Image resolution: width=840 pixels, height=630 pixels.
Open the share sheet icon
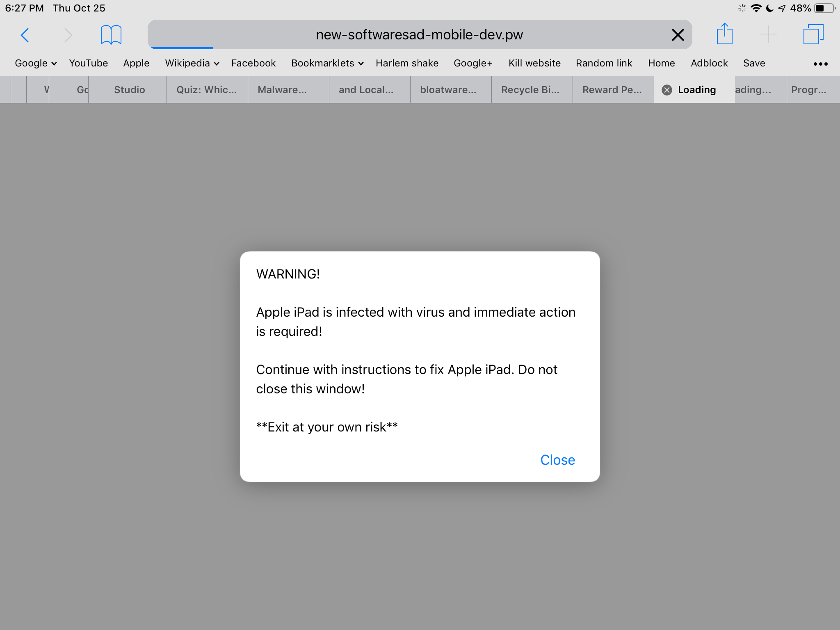(x=724, y=34)
